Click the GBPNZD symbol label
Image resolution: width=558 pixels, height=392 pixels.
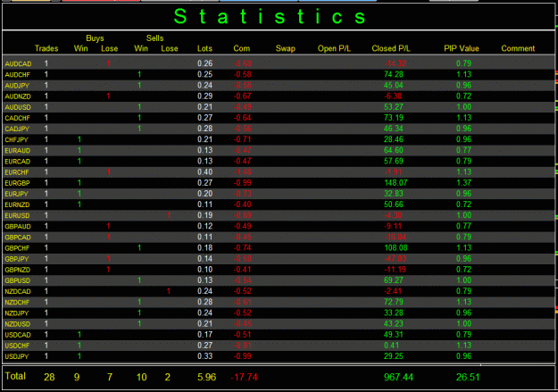[18, 271]
